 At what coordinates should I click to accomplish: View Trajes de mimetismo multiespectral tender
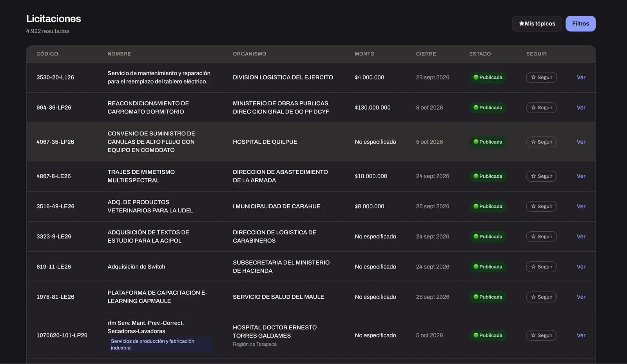click(581, 176)
